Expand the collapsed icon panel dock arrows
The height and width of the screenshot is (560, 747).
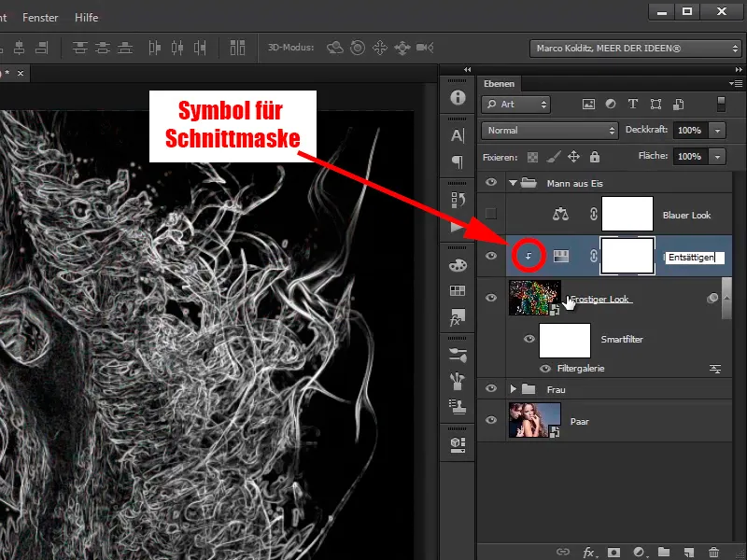(467, 69)
